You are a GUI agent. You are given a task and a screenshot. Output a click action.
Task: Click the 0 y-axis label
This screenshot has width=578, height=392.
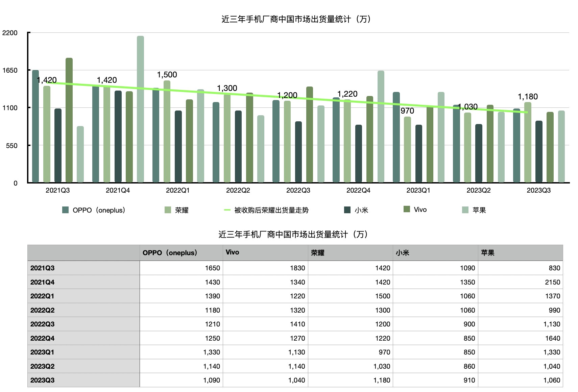[x=16, y=183]
